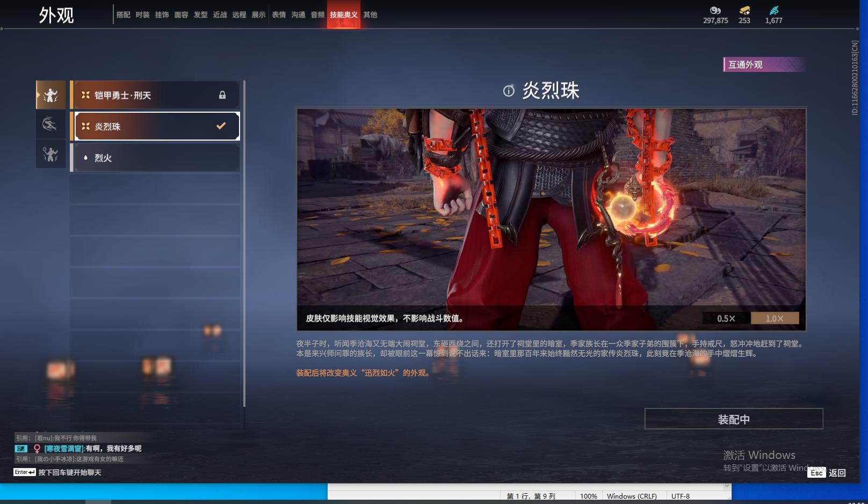This screenshot has width=868, height=504.
Task: Click the quoted 我の小手冰凉 chat message
Action: 70,459
